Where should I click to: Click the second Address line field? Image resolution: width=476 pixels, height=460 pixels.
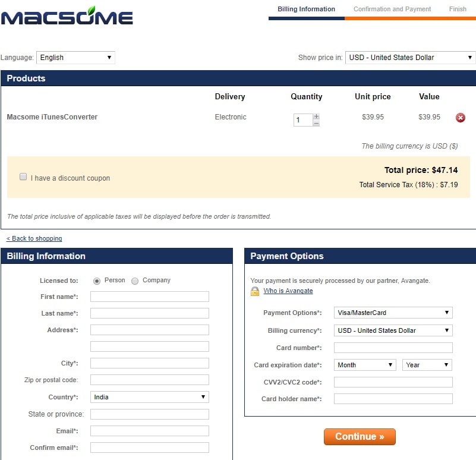pyautogui.click(x=150, y=346)
